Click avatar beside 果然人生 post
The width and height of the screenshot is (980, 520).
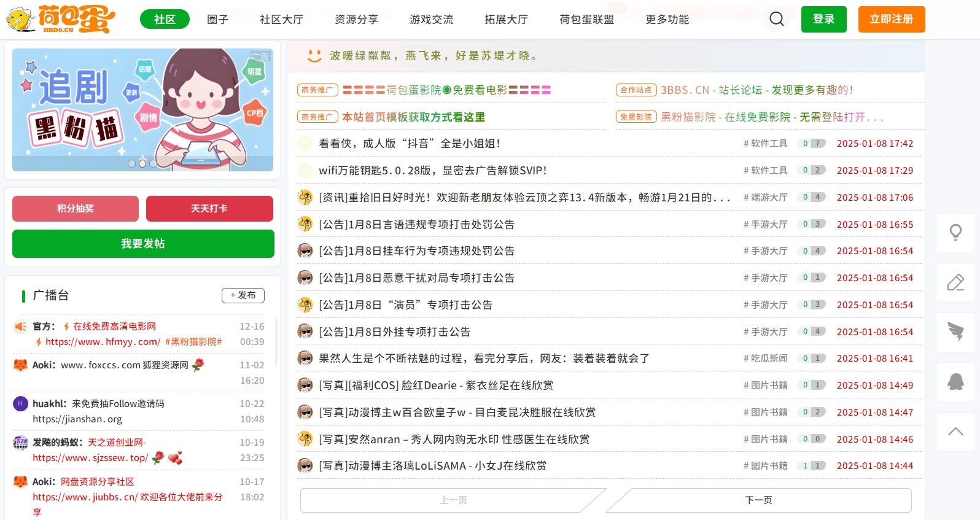click(x=305, y=359)
